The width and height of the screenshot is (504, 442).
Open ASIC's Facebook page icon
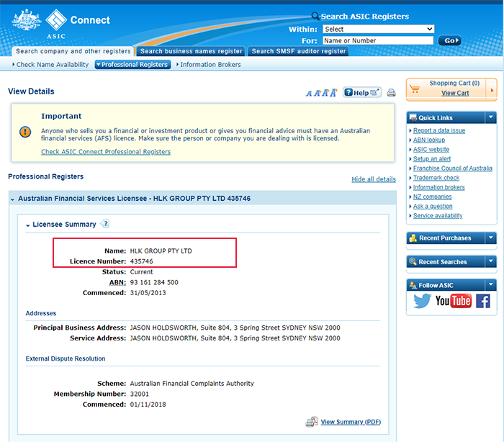tap(483, 301)
